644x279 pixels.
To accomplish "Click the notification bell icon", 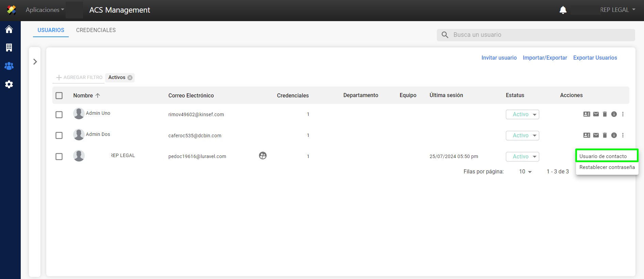I will tap(563, 10).
